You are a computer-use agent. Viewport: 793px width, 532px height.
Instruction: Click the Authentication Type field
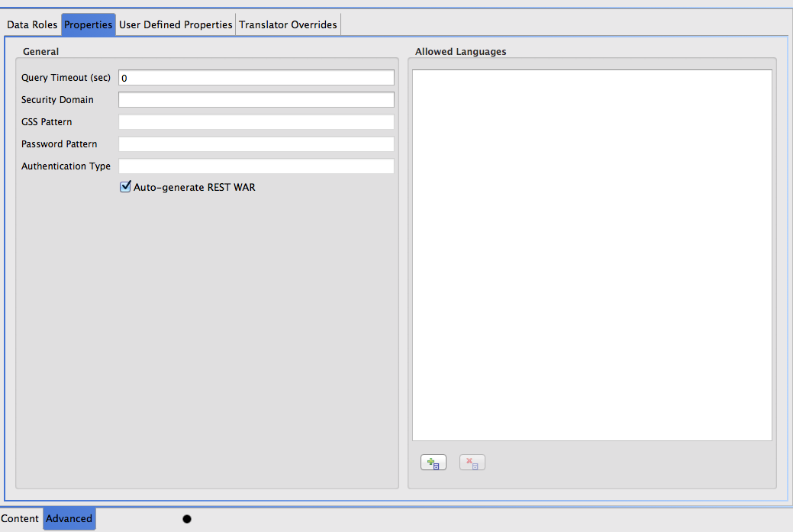click(x=256, y=166)
